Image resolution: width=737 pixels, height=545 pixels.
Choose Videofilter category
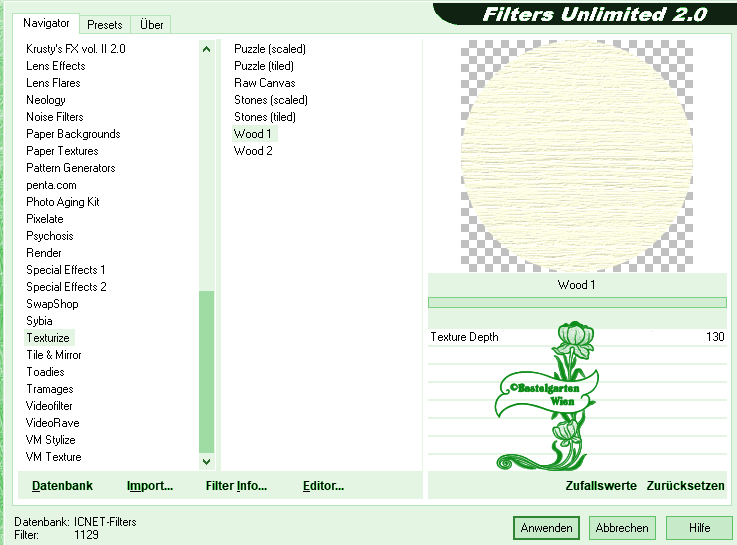point(49,406)
